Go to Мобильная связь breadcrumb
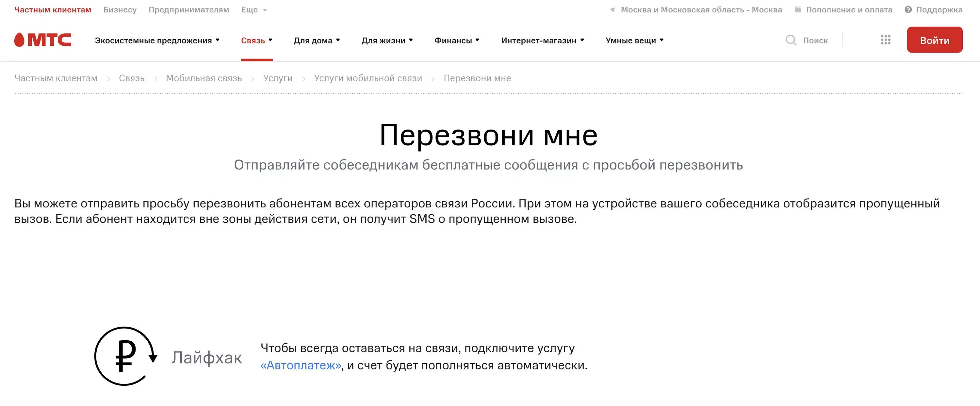 204,78
